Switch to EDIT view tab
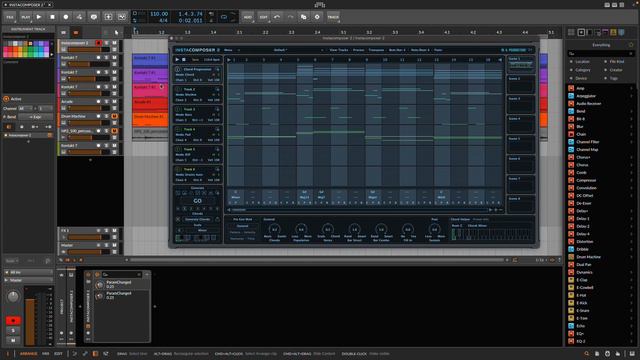Image resolution: width=640 pixels, height=360 pixels. (x=58, y=353)
